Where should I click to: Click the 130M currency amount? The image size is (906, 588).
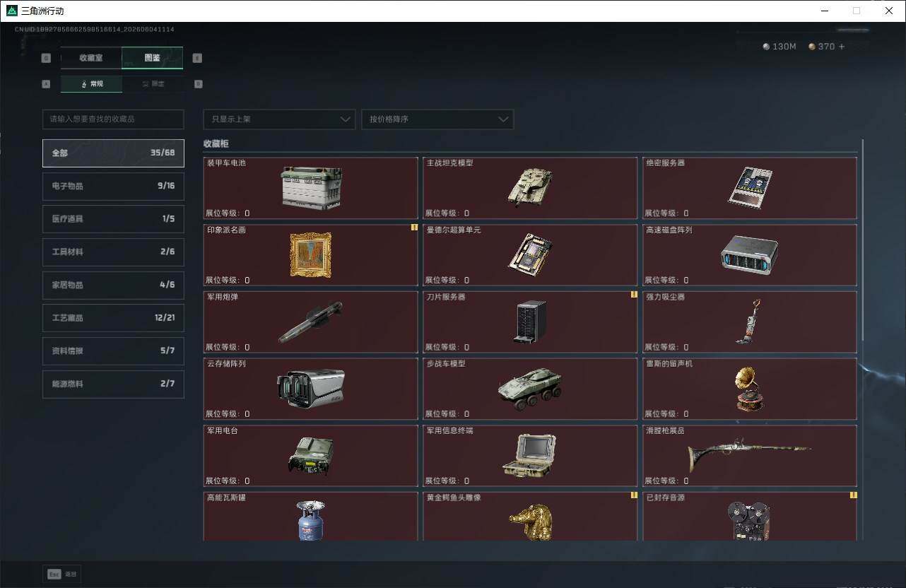click(784, 47)
